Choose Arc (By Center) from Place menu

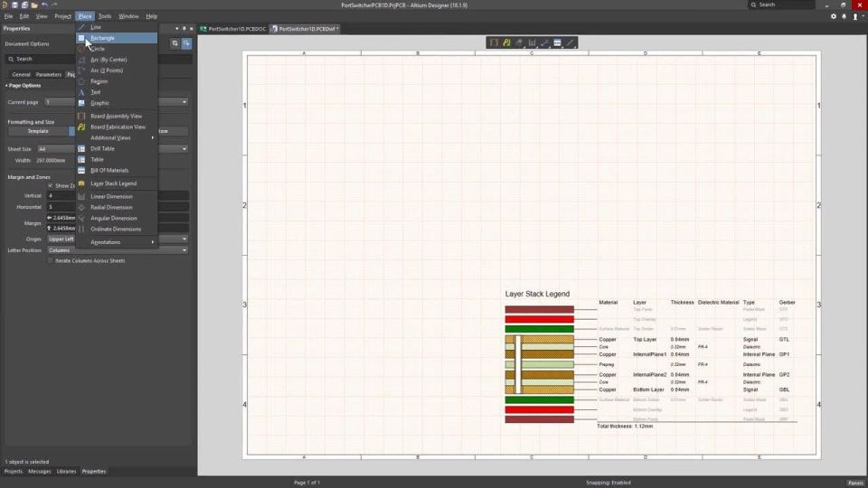click(x=117, y=60)
